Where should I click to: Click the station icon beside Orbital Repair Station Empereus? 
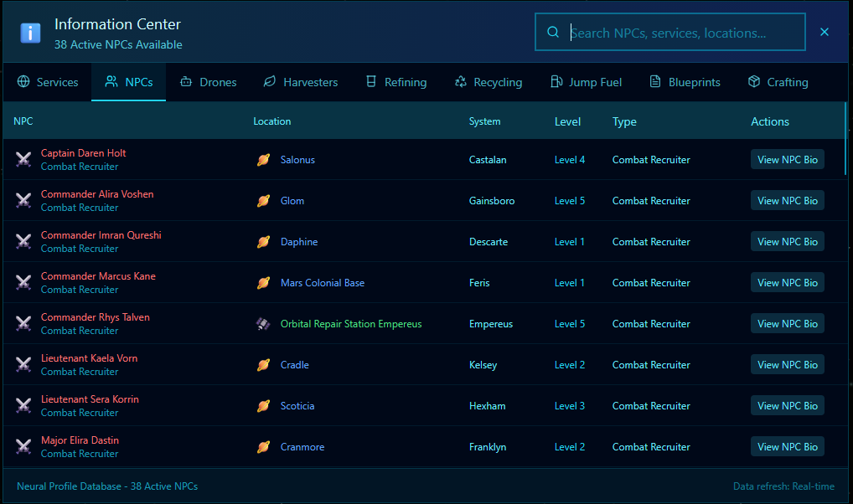[x=263, y=324]
